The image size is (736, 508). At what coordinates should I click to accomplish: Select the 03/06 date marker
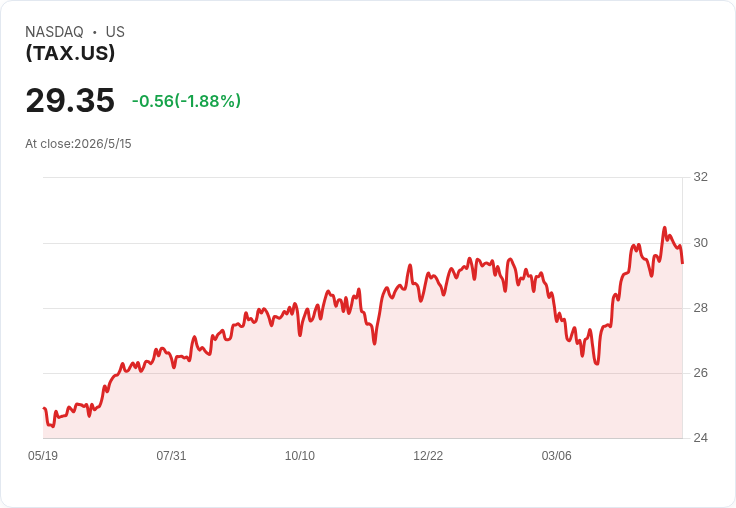tap(557, 455)
